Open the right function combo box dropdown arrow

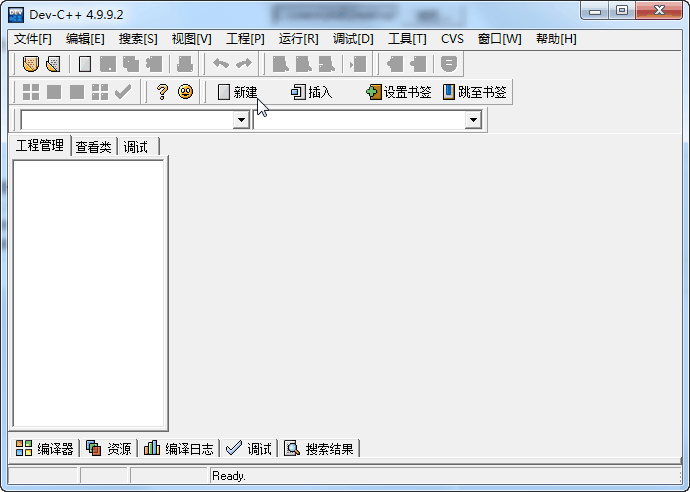(473, 120)
